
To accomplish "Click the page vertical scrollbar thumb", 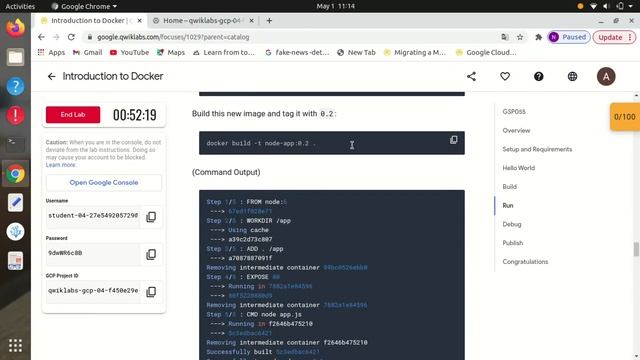I will [636, 249].
